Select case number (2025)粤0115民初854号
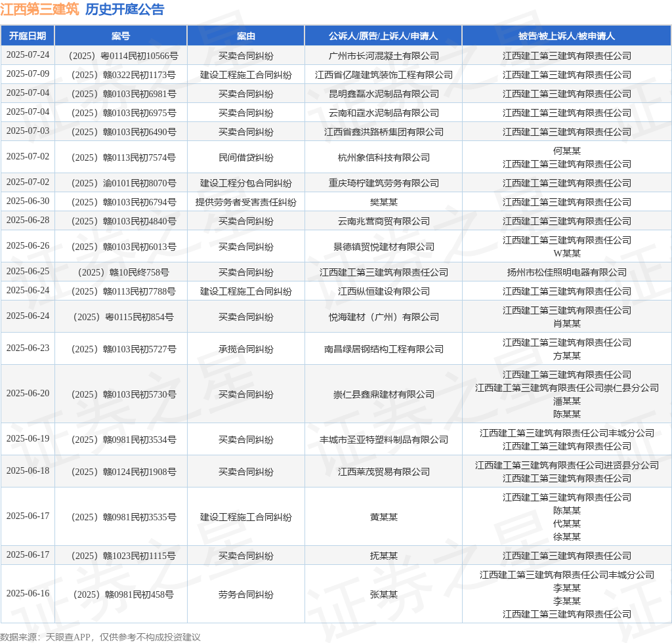This screenshot has height=643, width=672. tap(123, 317)
